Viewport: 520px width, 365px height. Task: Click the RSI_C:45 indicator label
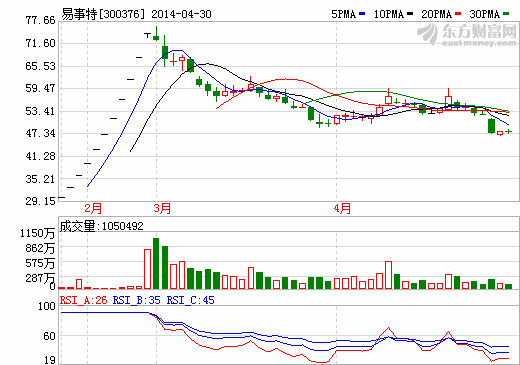191,300
